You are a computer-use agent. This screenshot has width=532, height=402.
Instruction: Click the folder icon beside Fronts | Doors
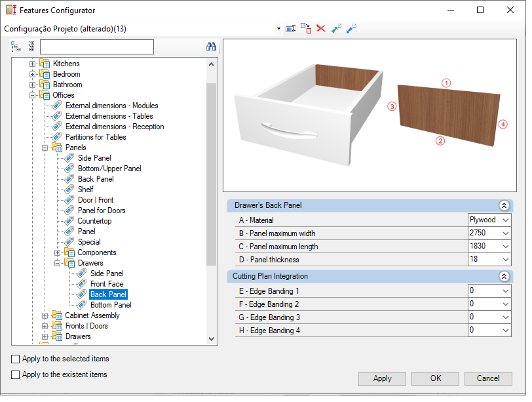point(57,326)
